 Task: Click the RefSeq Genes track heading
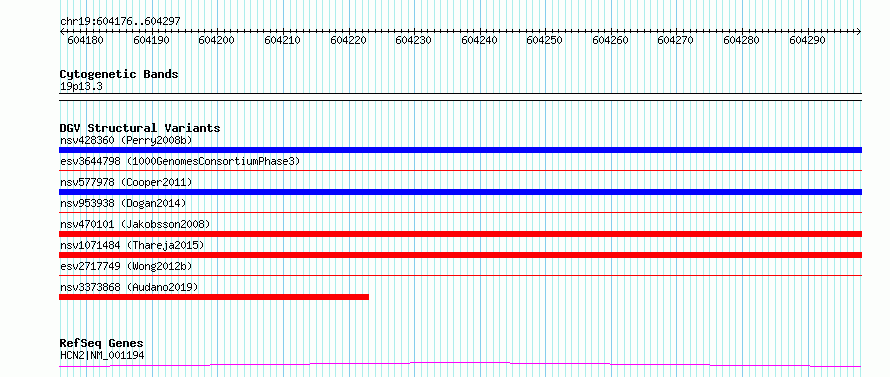point(101,344)
